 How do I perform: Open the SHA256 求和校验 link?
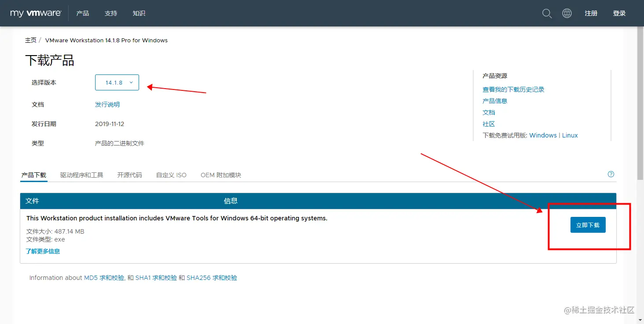click(x=212, y=278)
